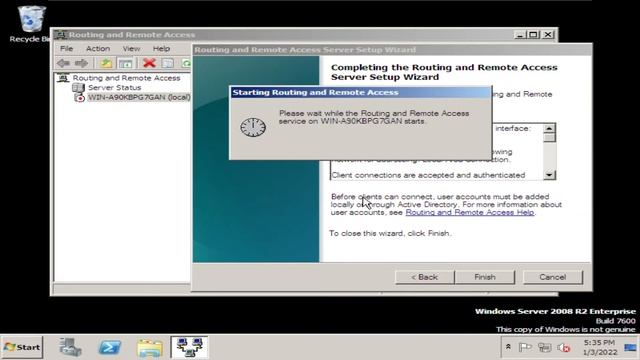Select the Server Status tree item
The image size is (640, 360).
click(115, 88)
